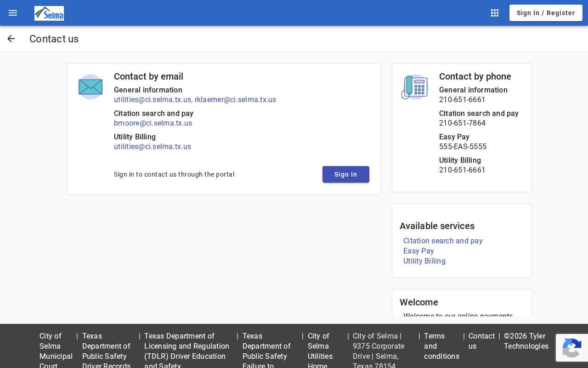588x368 pixels.
Task: Click the Contact by phone heading
Action: [475, 76]
